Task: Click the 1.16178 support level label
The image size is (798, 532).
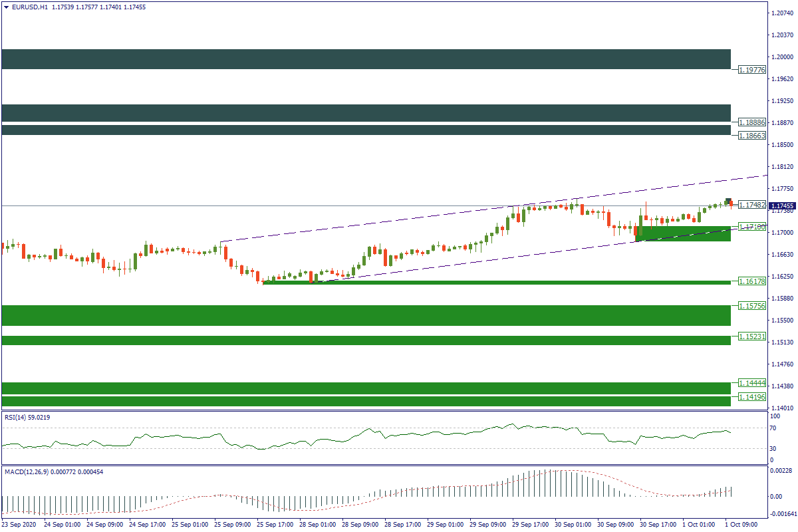Action: [752, 281]
